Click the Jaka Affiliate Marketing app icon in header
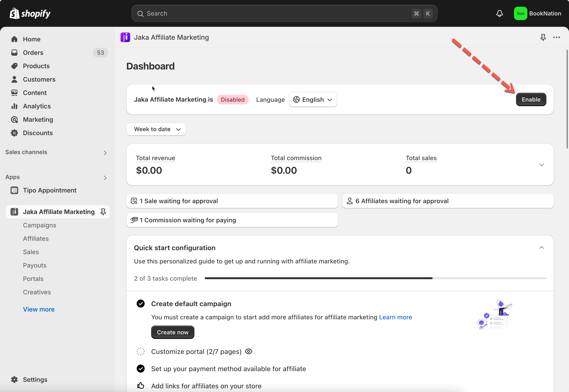Screen dimensions: 569x392 pos(125,37)
